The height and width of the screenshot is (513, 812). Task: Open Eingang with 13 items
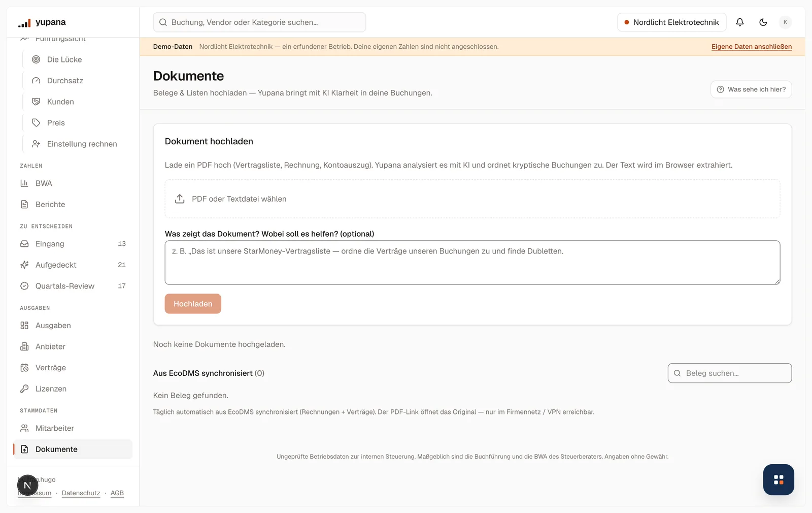(73, 244)
